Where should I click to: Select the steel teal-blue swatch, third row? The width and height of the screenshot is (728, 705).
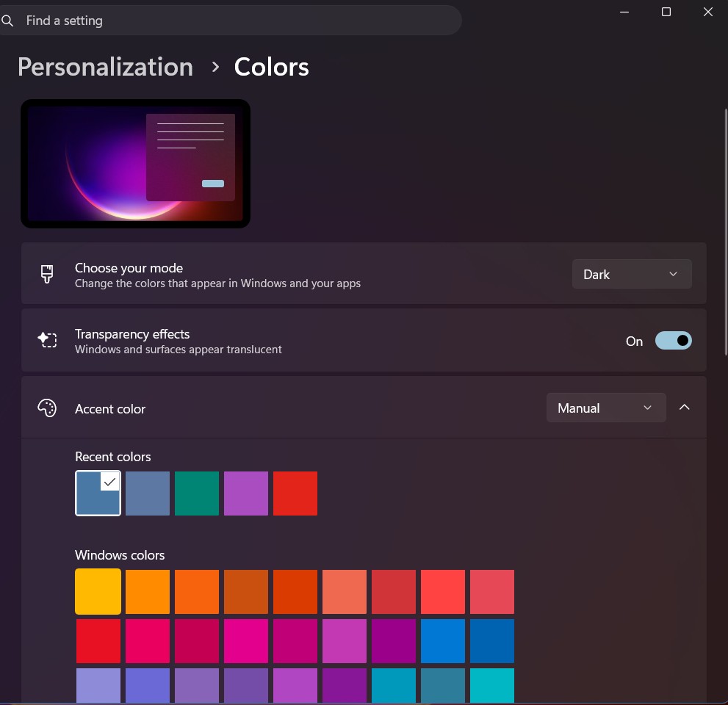click(x=443, y=685)
